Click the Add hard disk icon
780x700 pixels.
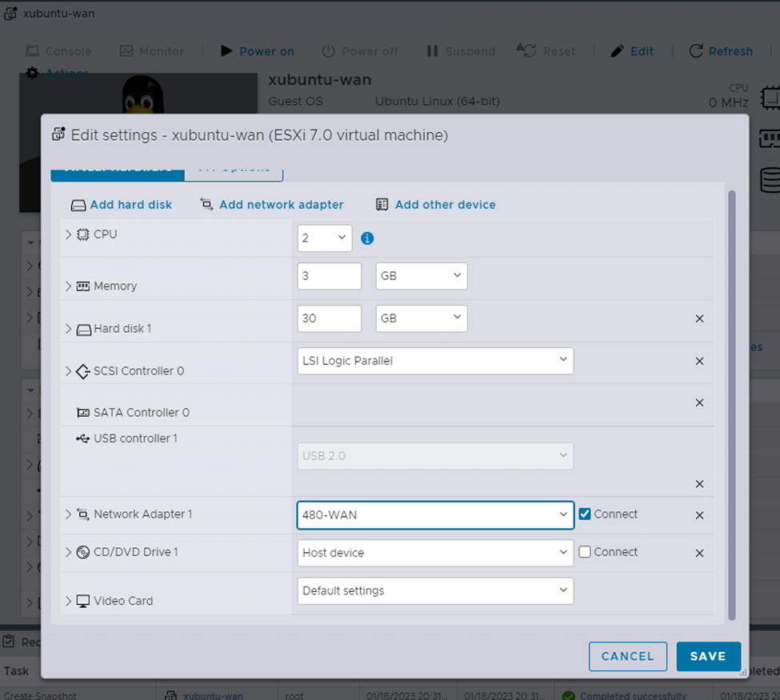[x=78, y=205]
